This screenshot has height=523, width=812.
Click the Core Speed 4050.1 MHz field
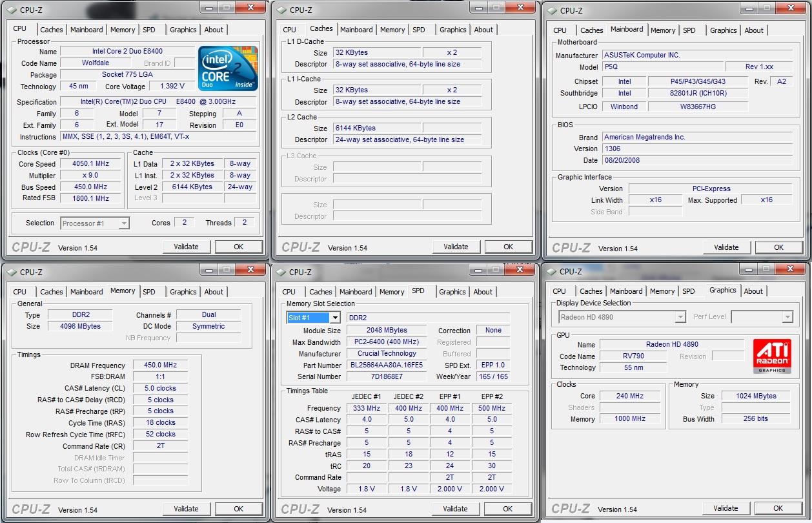pyautogui.click(x=90, y=164)
